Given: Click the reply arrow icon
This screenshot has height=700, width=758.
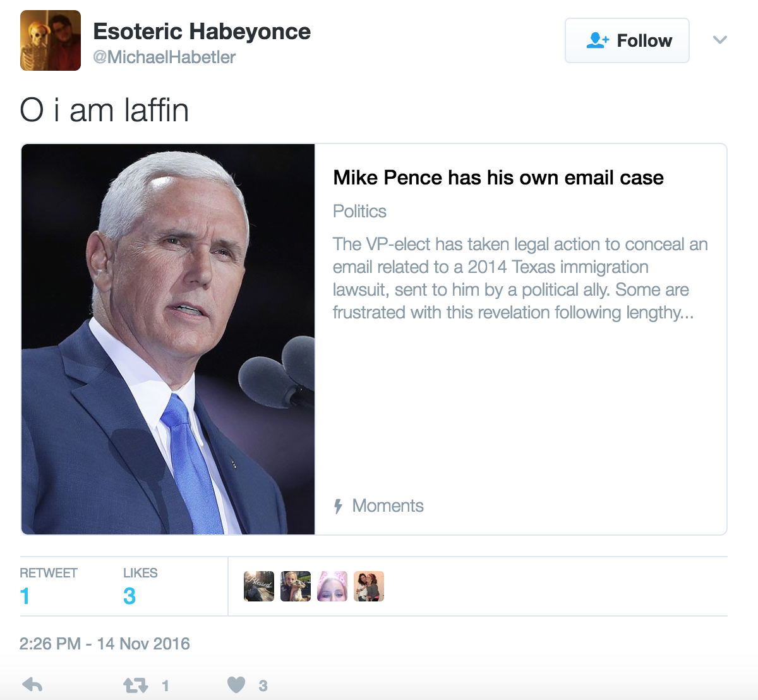Looking at the screenshot, I should (x=32, y=684).
